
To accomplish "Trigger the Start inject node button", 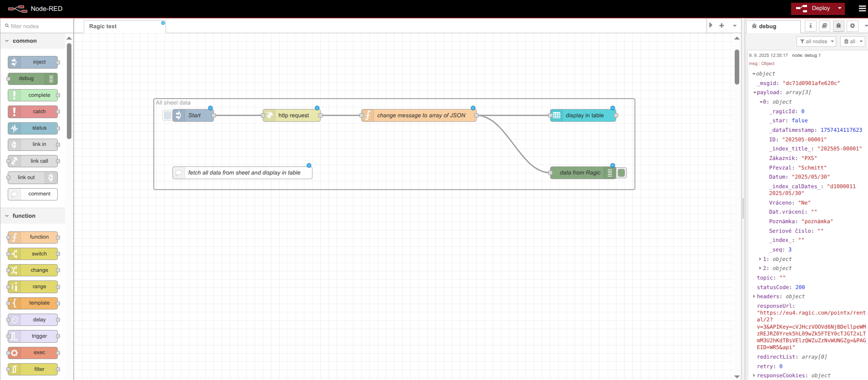I will point(167,115).
